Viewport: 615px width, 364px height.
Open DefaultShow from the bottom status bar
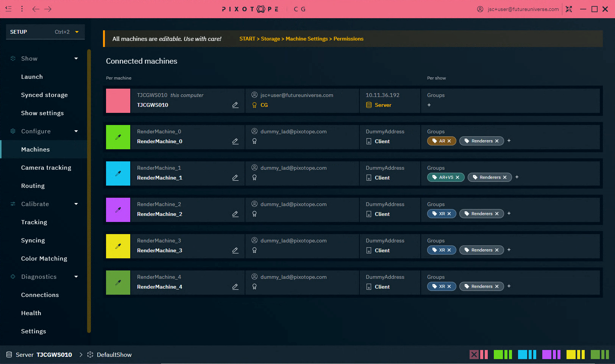pyautogui.click(x=114, y=355)
